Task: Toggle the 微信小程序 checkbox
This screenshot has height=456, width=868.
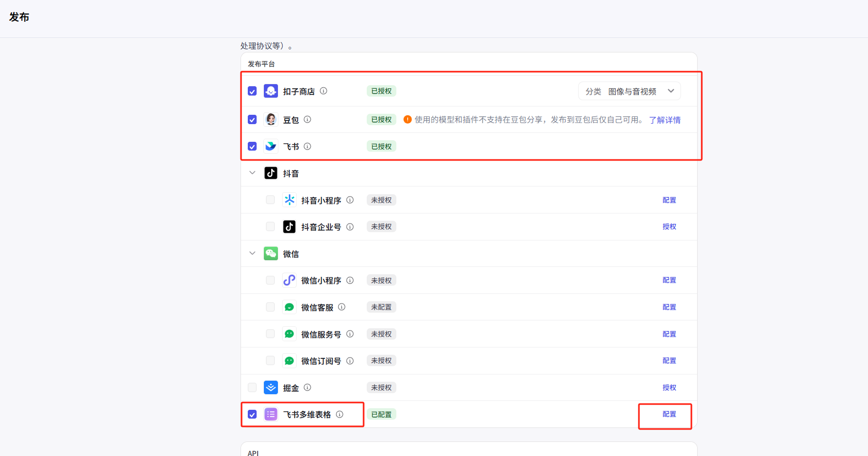Action: click(271, 280)
